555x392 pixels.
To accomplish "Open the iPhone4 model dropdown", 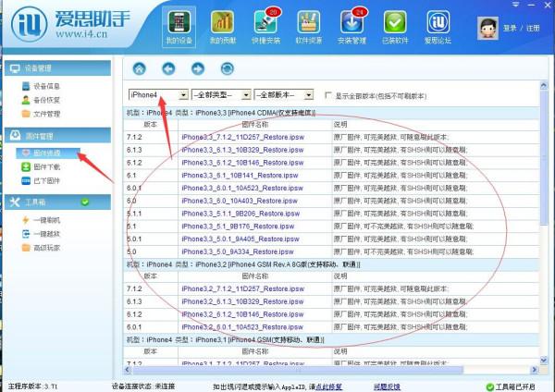I will point(158,95).
